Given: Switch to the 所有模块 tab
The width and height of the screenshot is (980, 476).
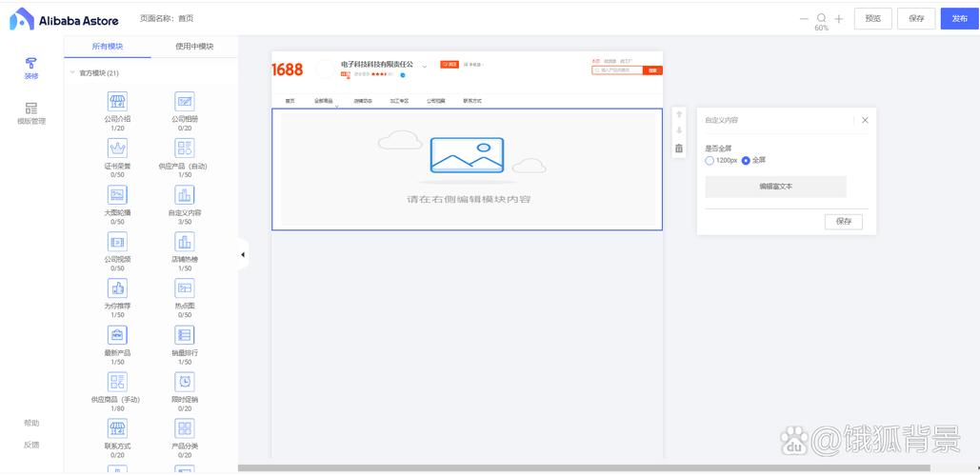Looking at the screenshot, I should 108,47.
